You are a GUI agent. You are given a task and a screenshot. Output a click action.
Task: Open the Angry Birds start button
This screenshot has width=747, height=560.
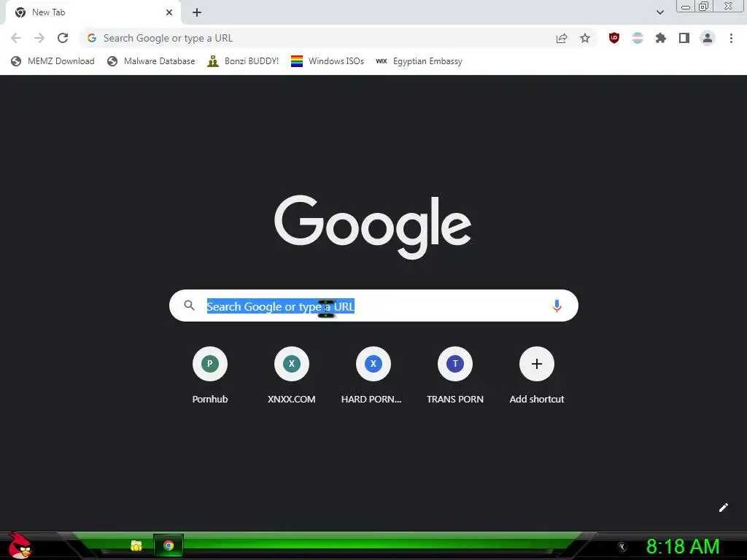click(x=20, y=545)
